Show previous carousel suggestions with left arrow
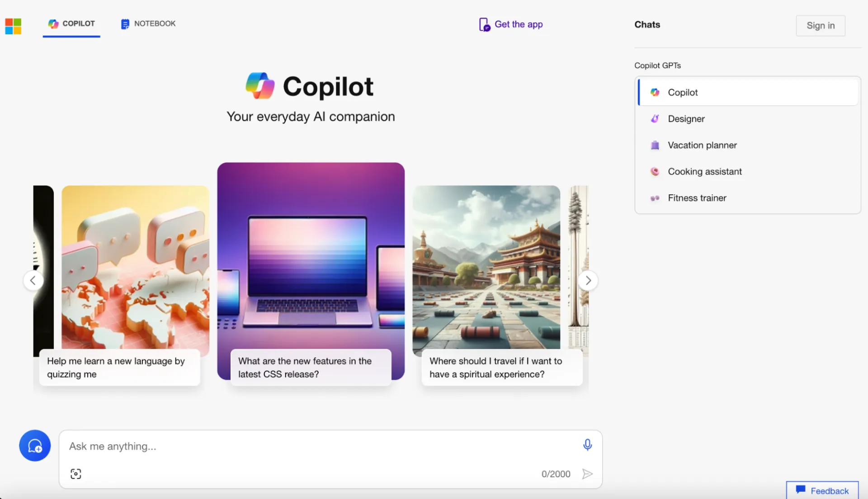Screen dimensions: 868x499 point(33,281)
